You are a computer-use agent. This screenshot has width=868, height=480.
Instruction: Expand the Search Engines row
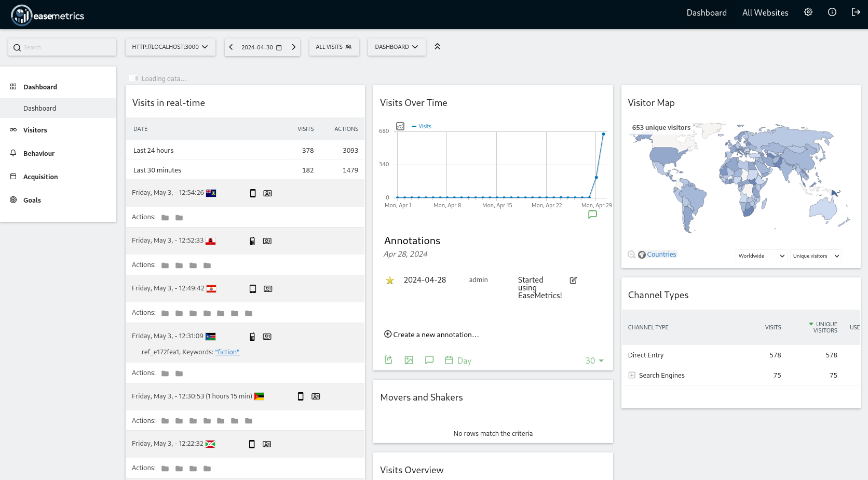coord(632,375)
